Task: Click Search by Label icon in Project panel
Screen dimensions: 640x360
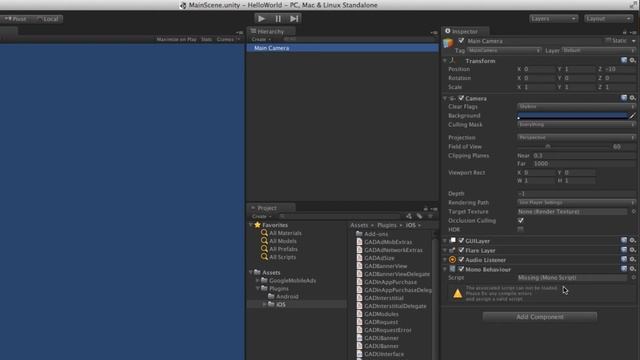Action: 419,216
